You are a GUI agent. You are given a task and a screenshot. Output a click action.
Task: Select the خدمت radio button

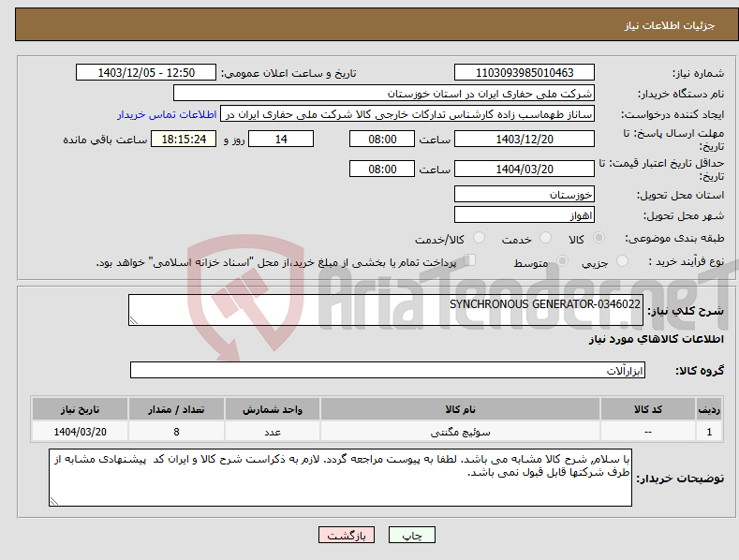(x=545, y=238)
